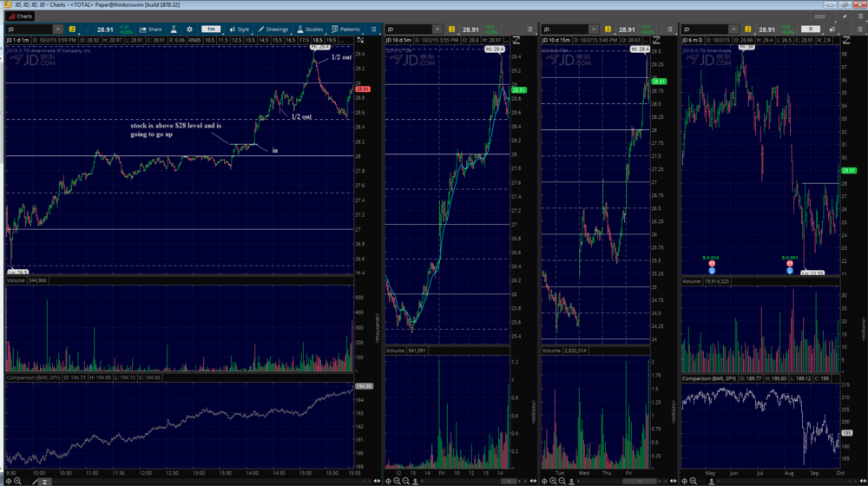Open the D timeframe selector in daily chart
Screen dimensions: 868x486
click(811, 30)
